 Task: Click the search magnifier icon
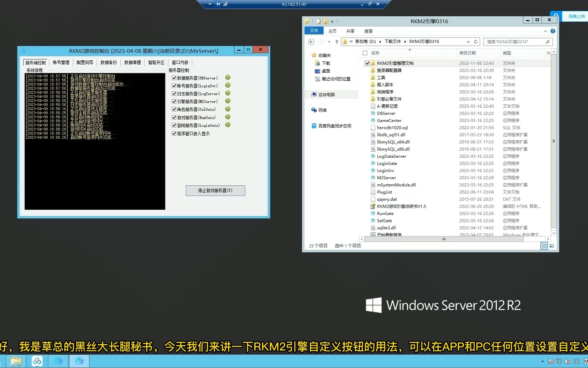point(548,42)
